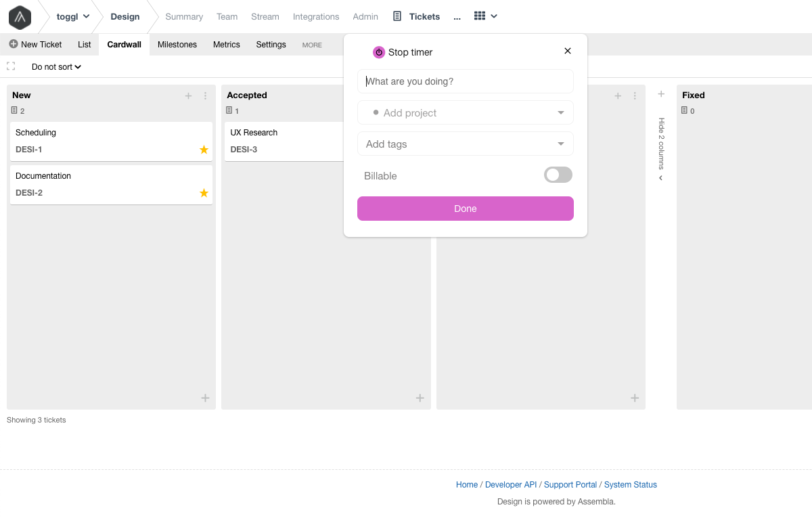Star the Documentation DESI-2 ticket

click(203, 193)
